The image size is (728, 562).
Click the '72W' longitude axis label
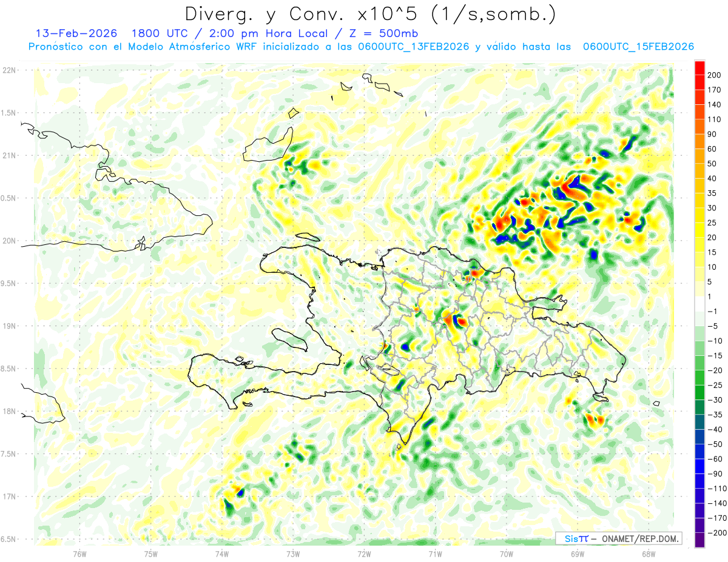coord(364,554)
